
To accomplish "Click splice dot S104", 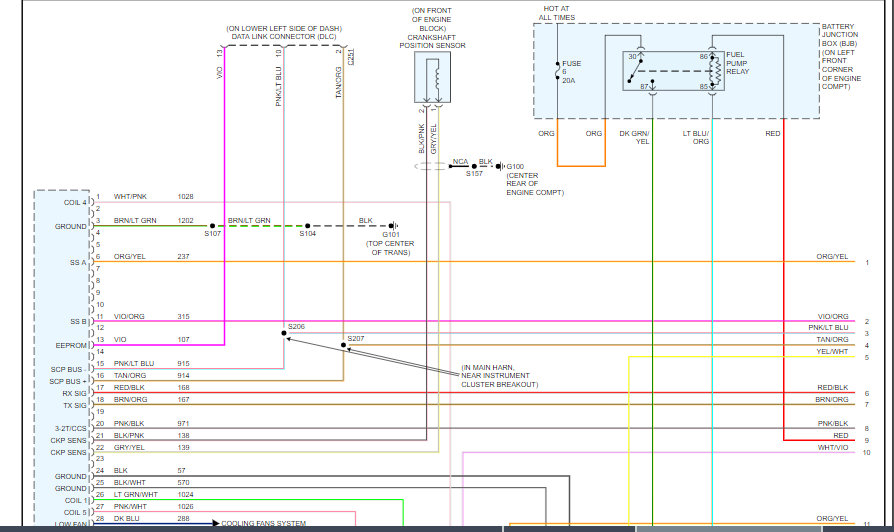I will [x=308, y=226].
